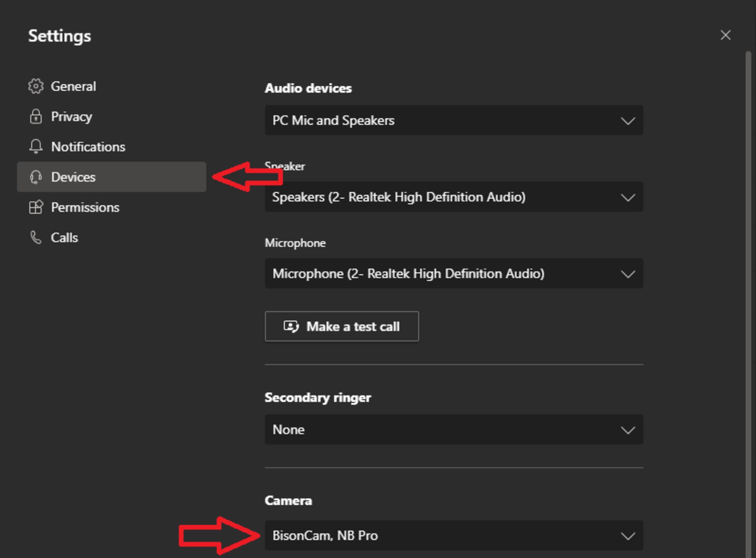This screenshot has height=558, width=756.
Task: Click the Privacy lock icon
Action: tap(36, 116)
